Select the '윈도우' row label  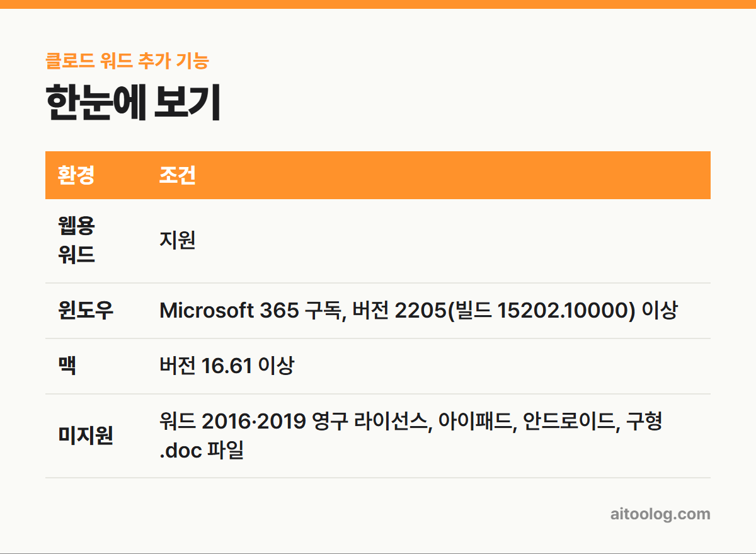86,311
